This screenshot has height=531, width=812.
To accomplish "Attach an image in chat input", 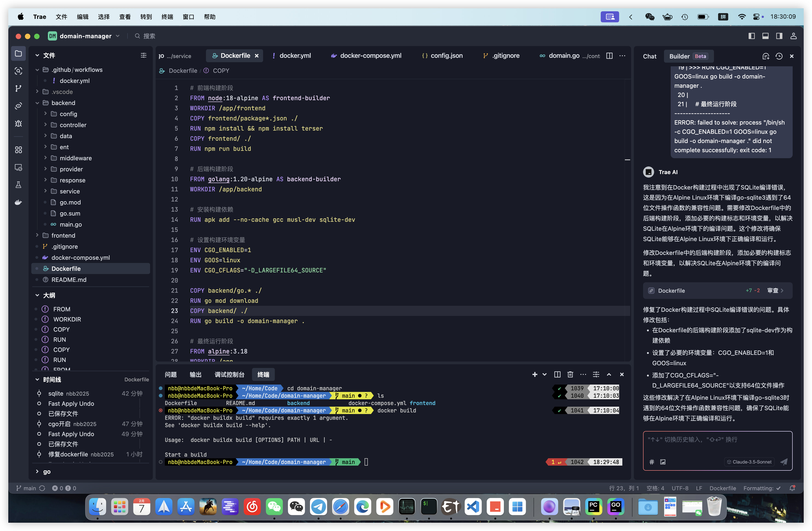I will [x=663, y=462].
